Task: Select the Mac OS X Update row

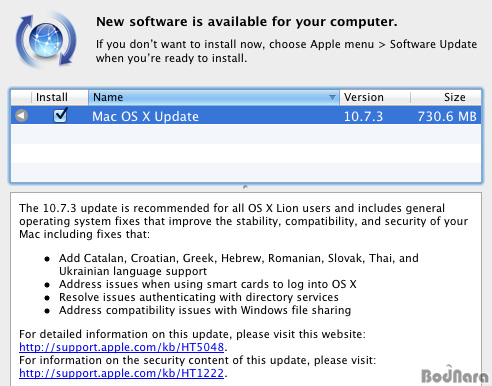Action: [246, 115]
